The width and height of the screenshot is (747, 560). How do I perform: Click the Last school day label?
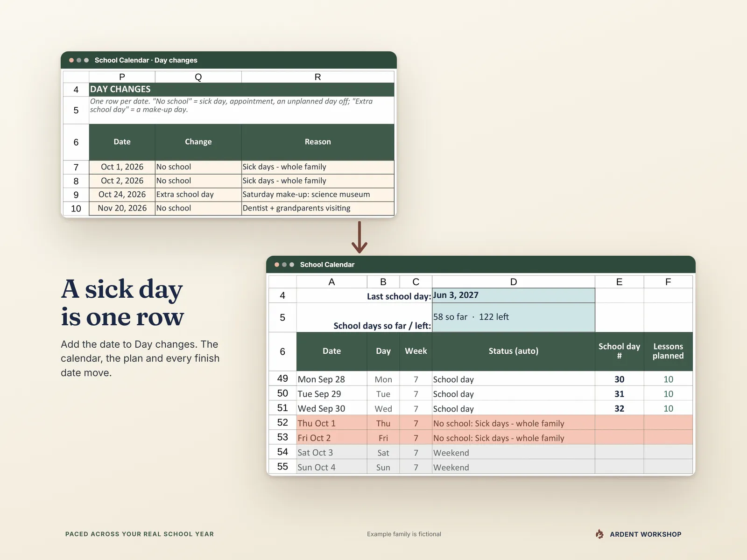[399, 296]
